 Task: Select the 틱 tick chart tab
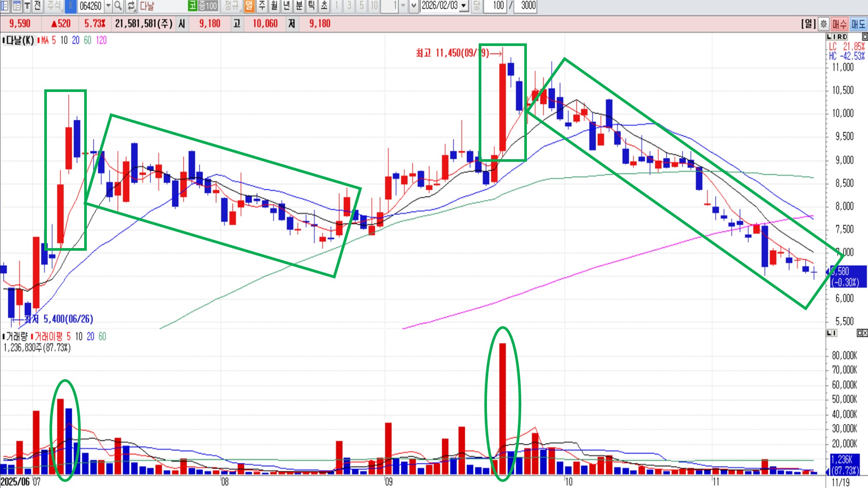[x=312, y=6]
